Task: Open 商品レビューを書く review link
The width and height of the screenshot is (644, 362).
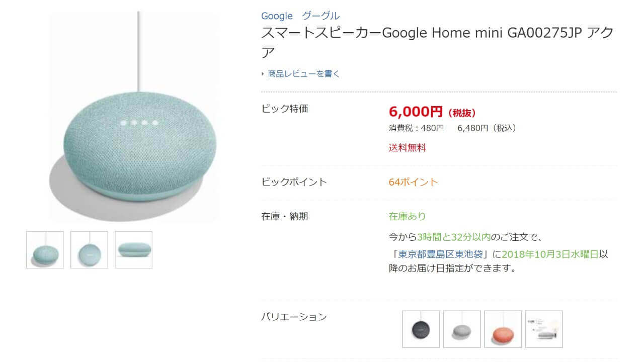Action: tap(304, 74)
